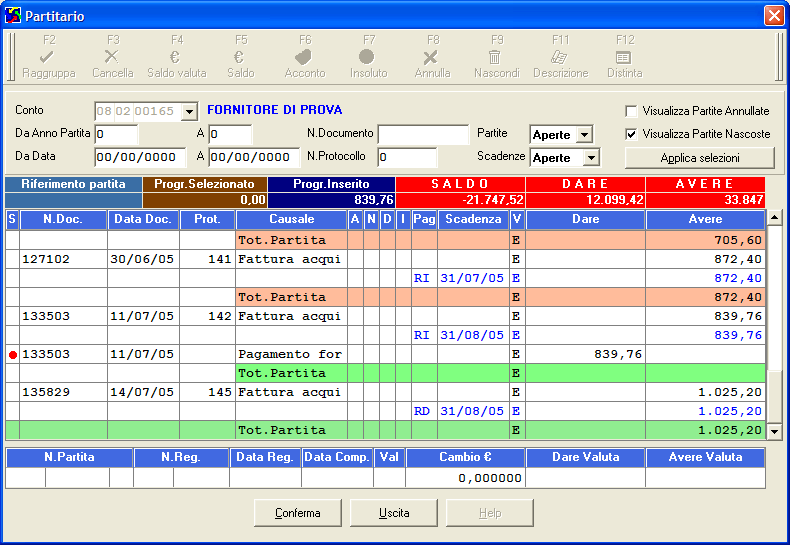Viewport: 790px width, 545px height.
Task: Click the Pagamento for causale cell
Action: click(291, 354)
